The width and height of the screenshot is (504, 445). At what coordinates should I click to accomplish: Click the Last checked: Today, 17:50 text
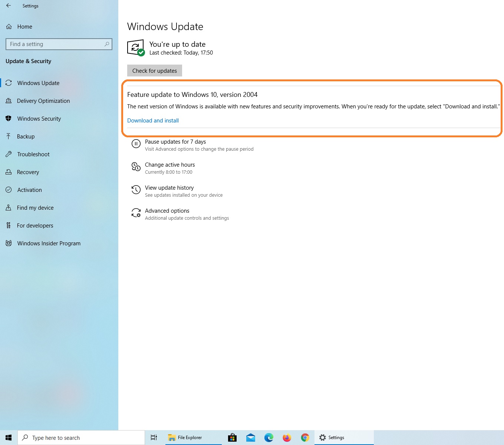coord(181,53)
